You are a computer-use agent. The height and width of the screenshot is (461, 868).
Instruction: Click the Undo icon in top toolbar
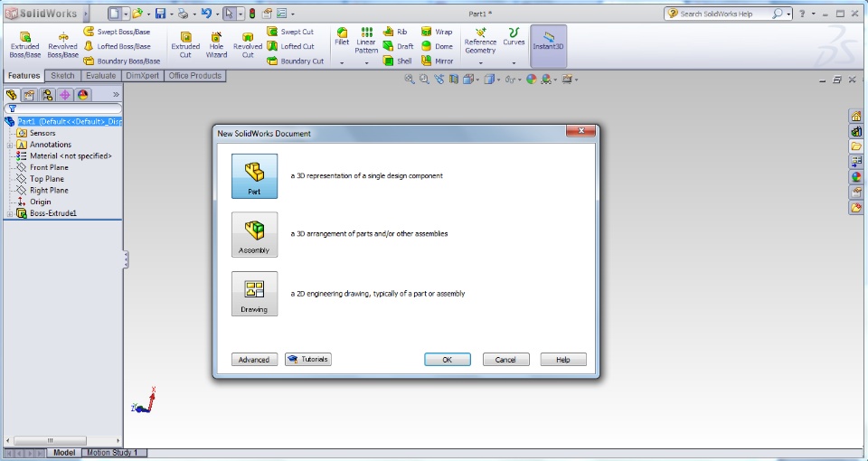point(206,14)
